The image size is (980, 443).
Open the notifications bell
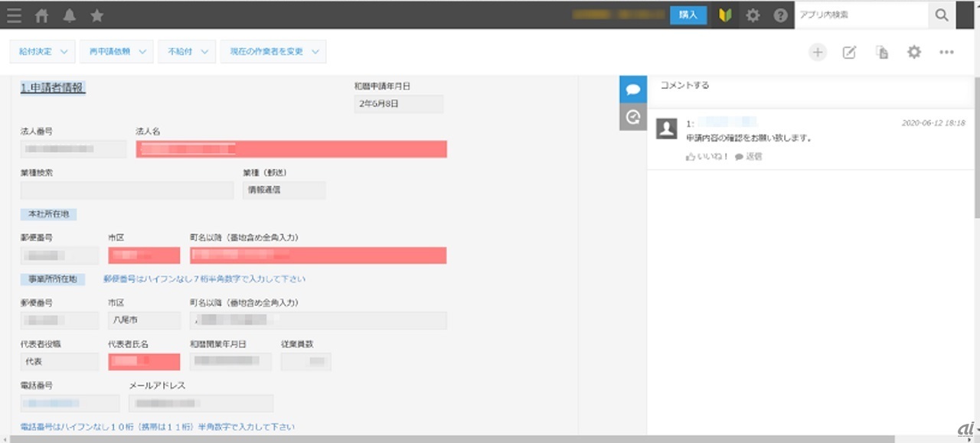(70, 15)
